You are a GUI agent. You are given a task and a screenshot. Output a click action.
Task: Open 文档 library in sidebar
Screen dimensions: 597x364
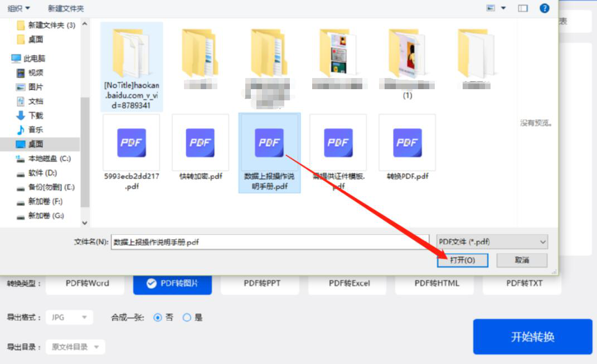click(30, 101)
